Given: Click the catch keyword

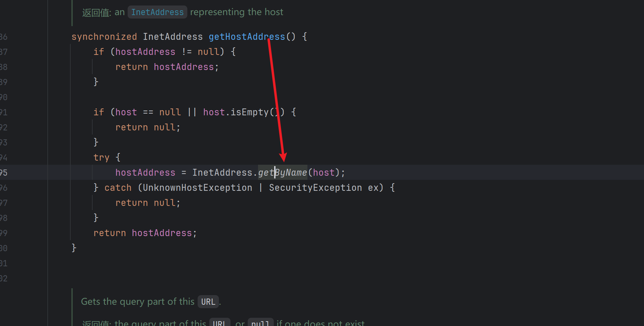Looking at the screenshot, I should coord(118,188).
